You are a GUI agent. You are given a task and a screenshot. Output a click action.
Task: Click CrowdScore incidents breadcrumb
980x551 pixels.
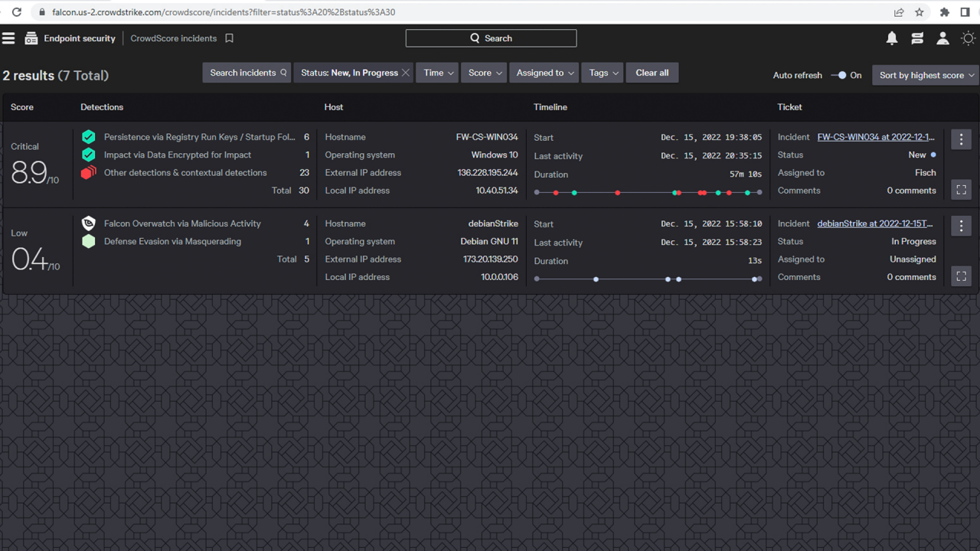(173, 38)
